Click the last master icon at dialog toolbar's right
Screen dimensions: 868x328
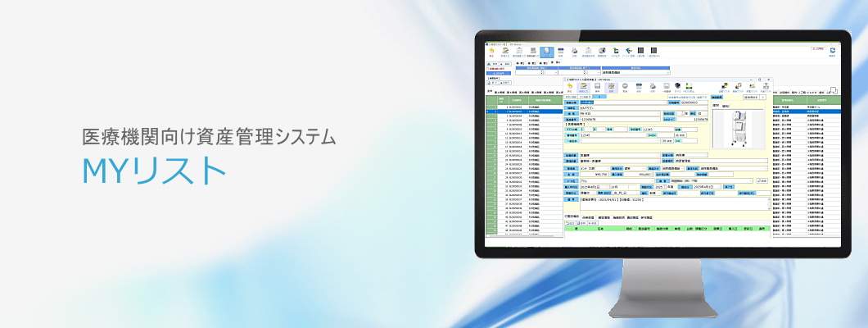[766, 86]
